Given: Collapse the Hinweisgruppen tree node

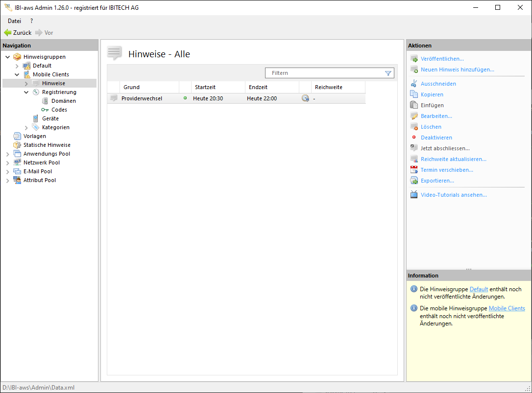Looking at the screenshot, I should 7,57.
